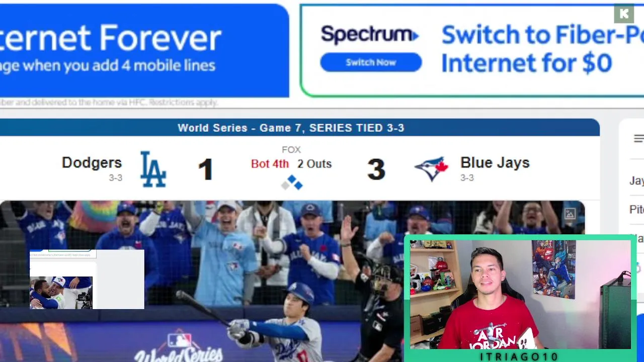Viewport: 644px width, 362px height.
Task: Click the Switch Now button
Action: pyautogui.click(x=371, y=63)
